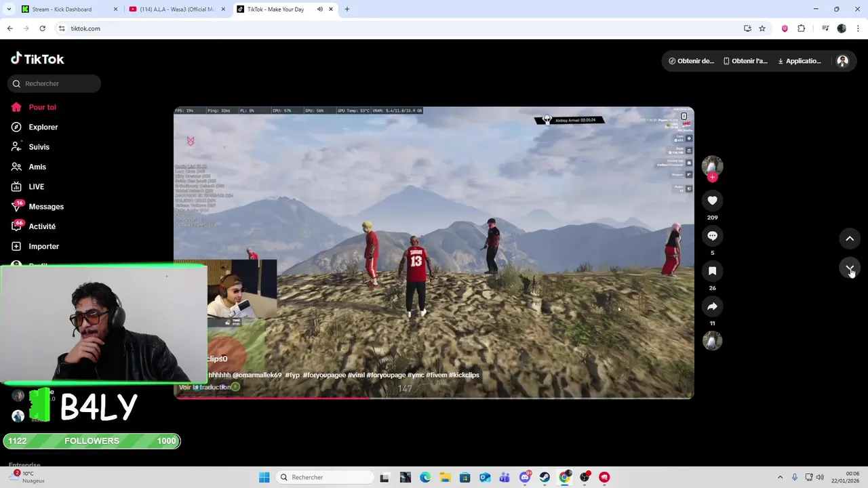Open the Windows Start menu
This screenshot has height=488, width=868.
[x=264, y=477]
